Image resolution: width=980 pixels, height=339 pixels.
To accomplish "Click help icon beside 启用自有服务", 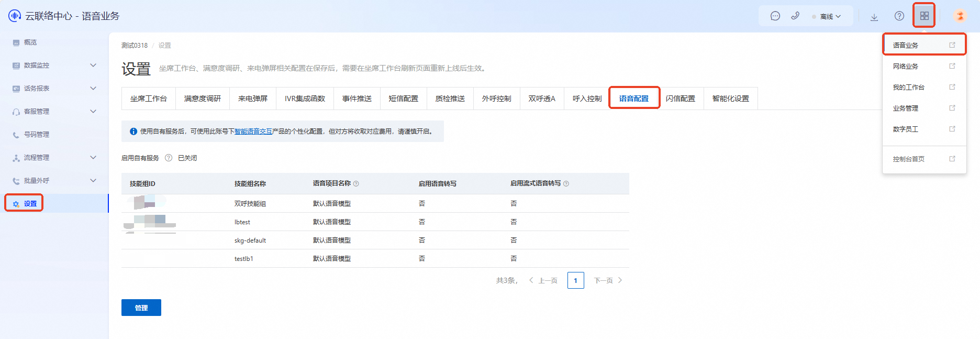I will coord(169,158).
